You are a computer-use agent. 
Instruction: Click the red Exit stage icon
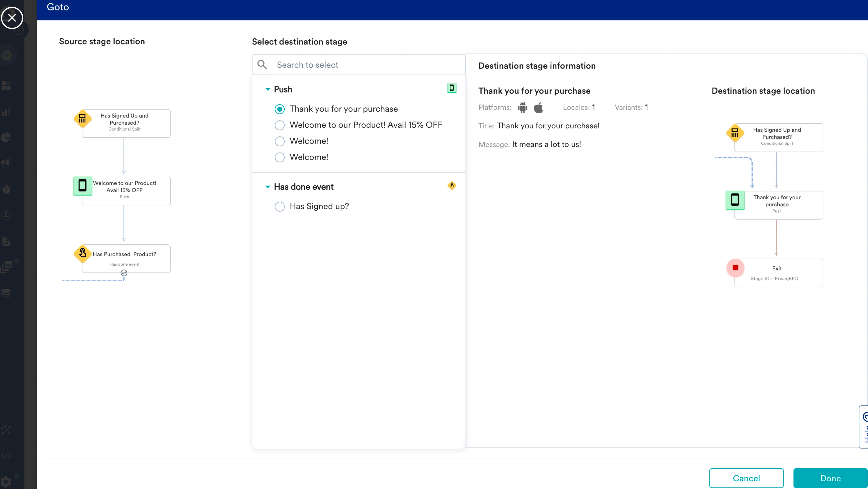click(735, 268)
